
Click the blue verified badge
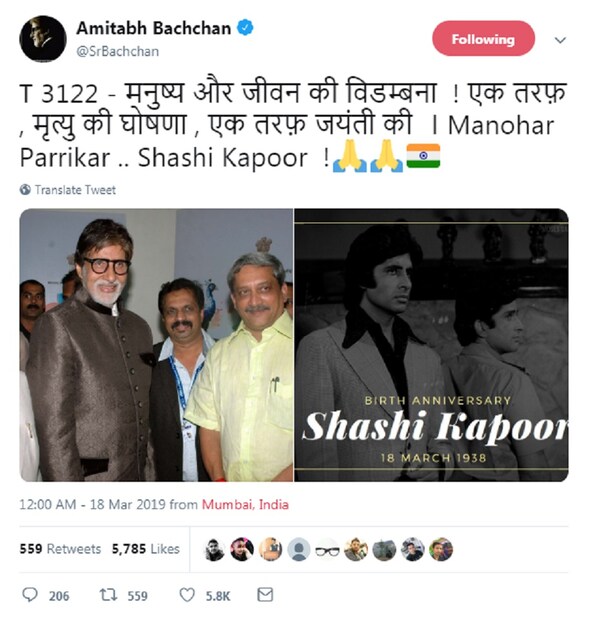point(245,28)
